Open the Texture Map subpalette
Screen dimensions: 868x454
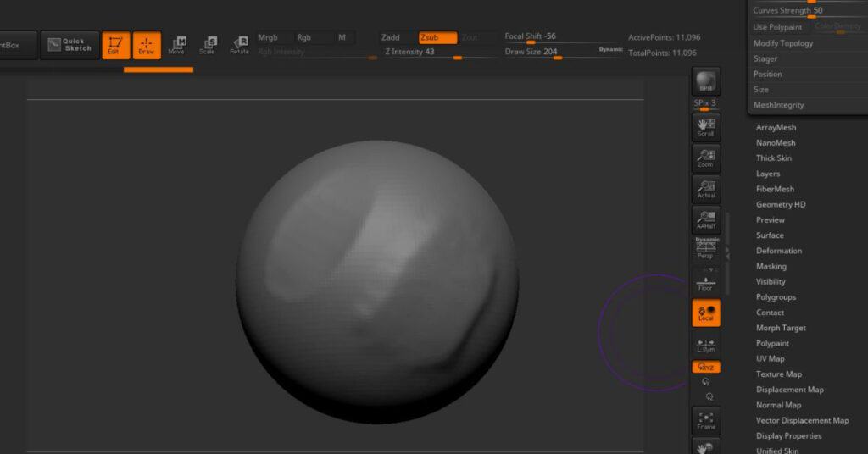779,374
